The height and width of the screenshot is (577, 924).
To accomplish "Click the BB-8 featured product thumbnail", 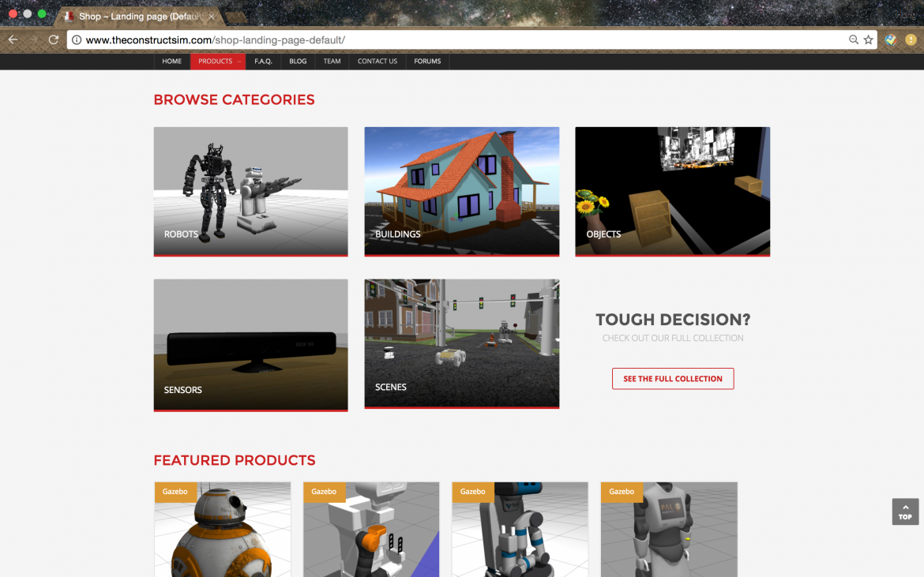I will (x=222, y=529).
